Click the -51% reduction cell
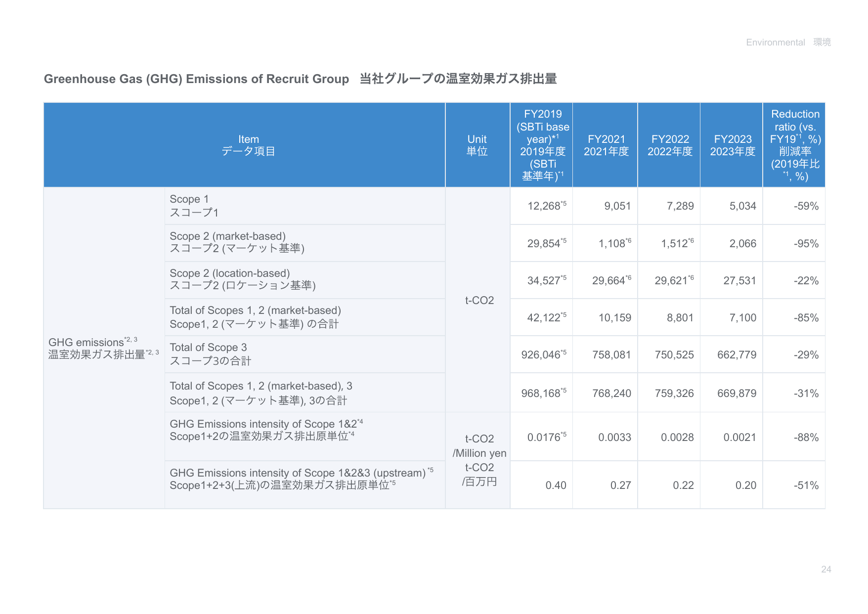Image resolution: width=868 pixels, height=614 pixels. [794, 485]
